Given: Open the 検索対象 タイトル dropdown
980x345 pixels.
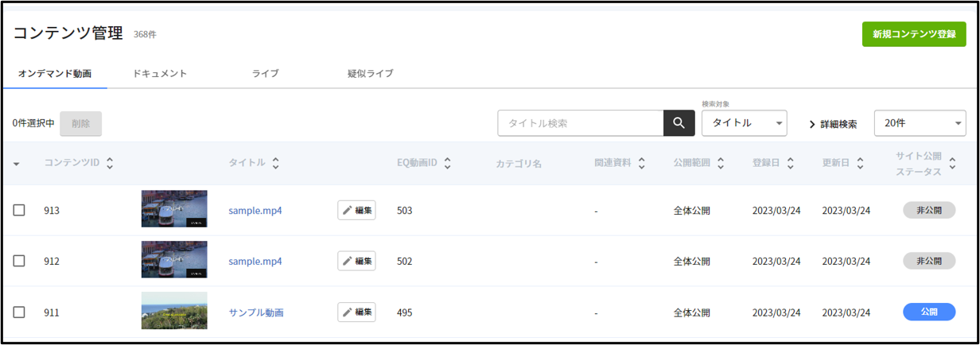Looking at the screenshot, I should click(x=745, y=123).
